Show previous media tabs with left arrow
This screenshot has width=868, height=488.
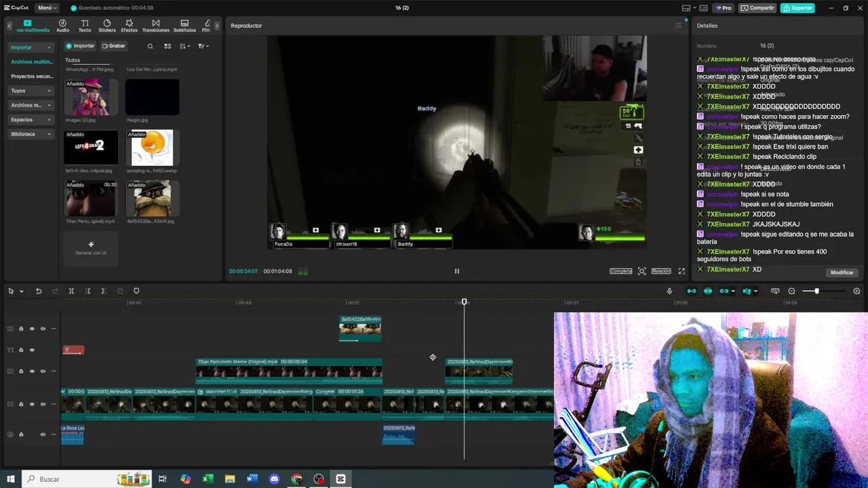(9, 26)
